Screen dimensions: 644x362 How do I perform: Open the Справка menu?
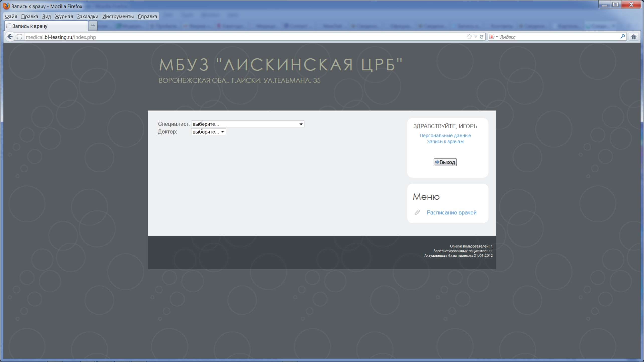(147, 16)
